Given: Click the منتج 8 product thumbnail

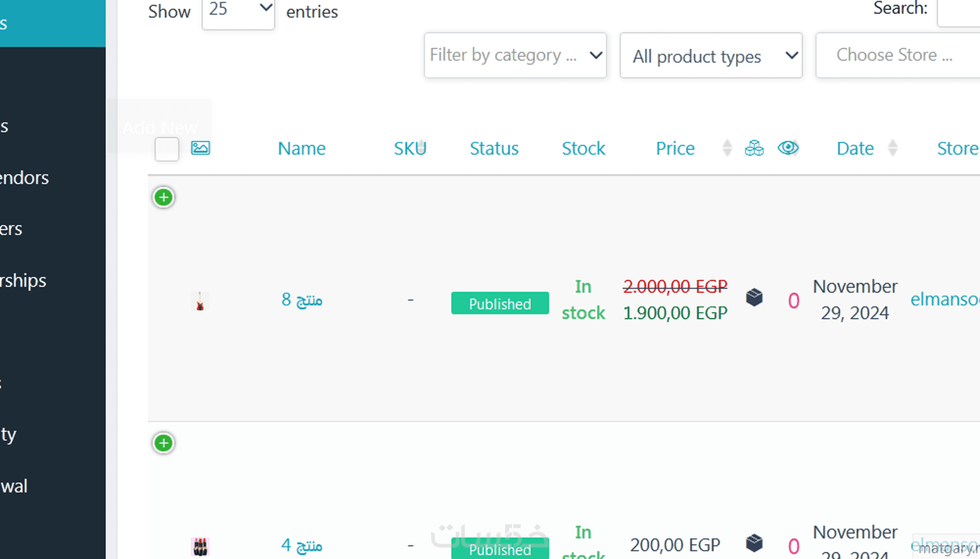Looking at the screenshot, I should [x=200, y=301].
